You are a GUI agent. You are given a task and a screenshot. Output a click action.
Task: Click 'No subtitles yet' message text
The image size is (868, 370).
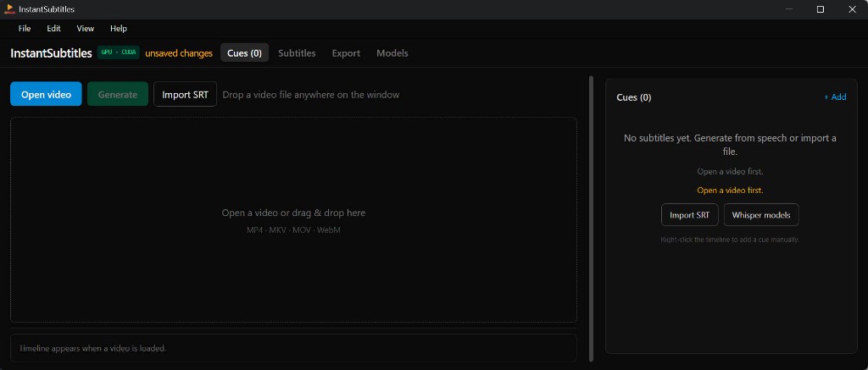(x=730, y=144)
